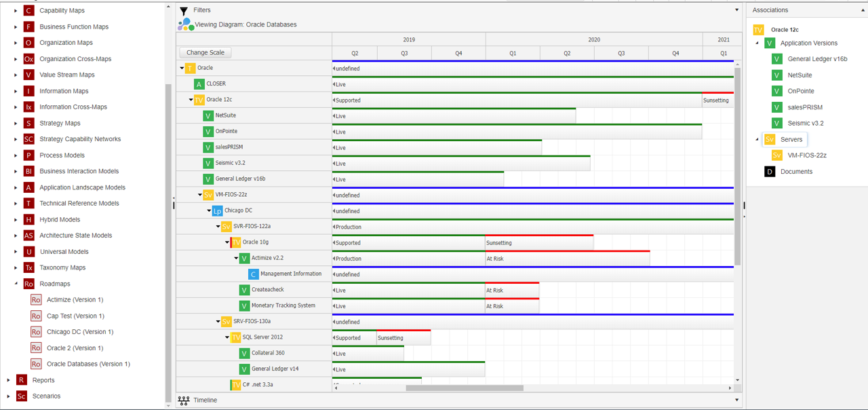Screen dimensions: 868x410
Task: Click the roadmap vertical scrollbar thumb
Action: coord(738,166)
